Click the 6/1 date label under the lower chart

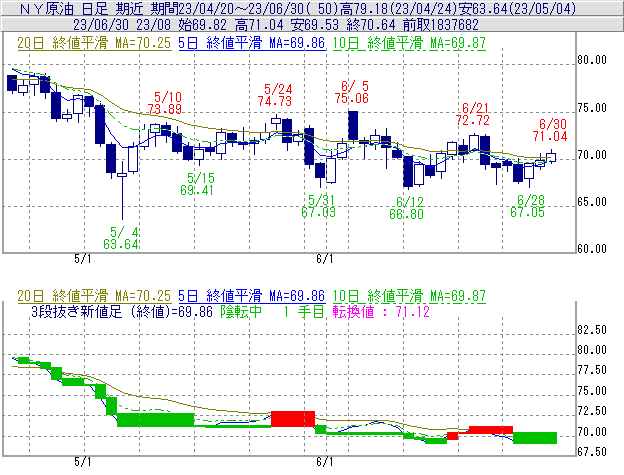pyautogui.click(x=325, y=462)
